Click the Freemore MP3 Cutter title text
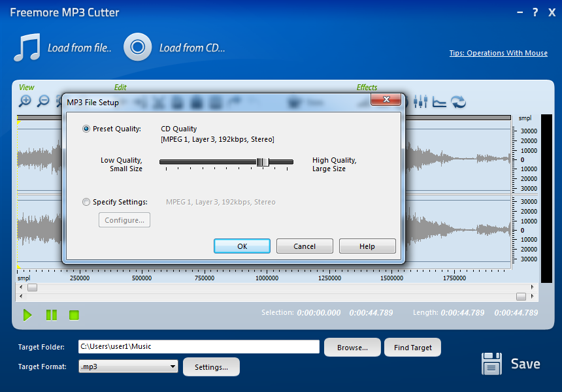This screenshot has height=392, width=562. point(65,12)
